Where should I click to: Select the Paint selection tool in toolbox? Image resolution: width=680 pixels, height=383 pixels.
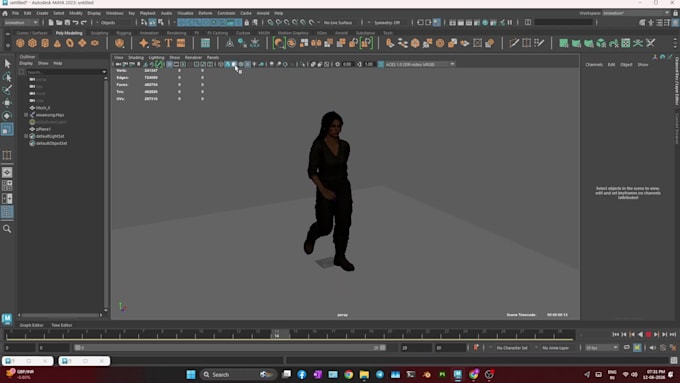click(x=7, y=90)
